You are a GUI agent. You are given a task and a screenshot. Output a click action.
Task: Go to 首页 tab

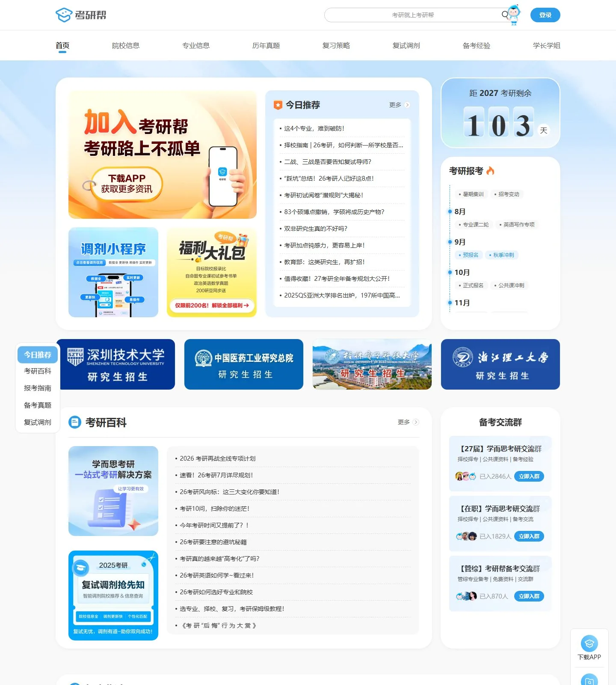pyautogui.click(x=62, y=45)
